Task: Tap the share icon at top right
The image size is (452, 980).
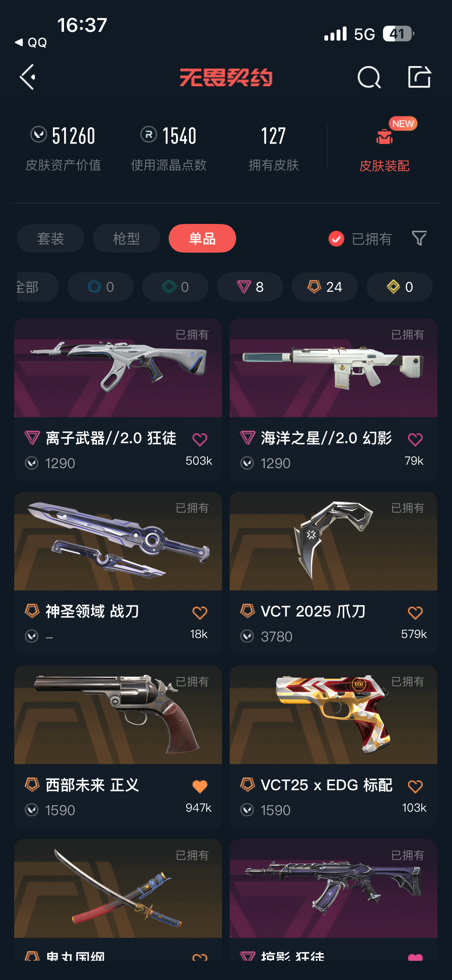Action: [419, 77]
